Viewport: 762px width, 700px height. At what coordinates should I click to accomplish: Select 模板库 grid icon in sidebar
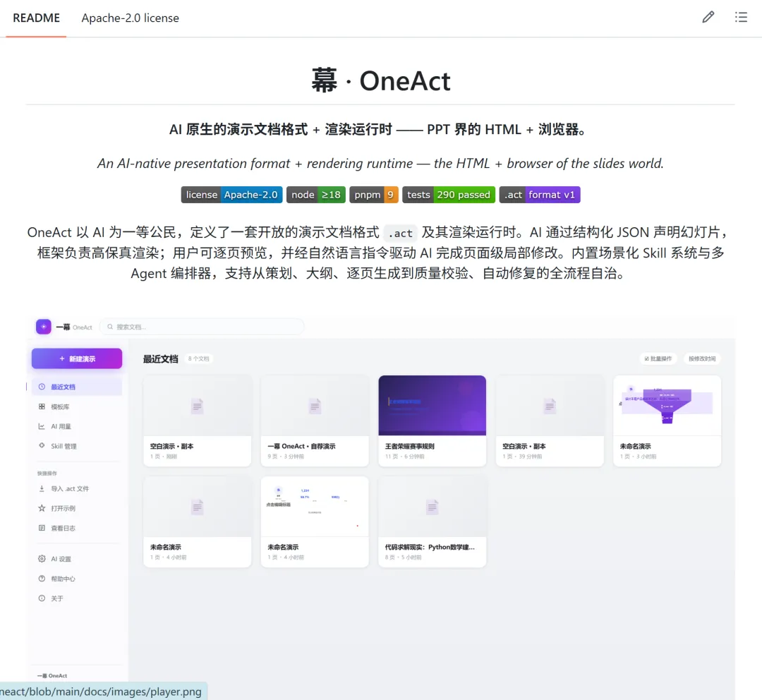tap(42, 407)
